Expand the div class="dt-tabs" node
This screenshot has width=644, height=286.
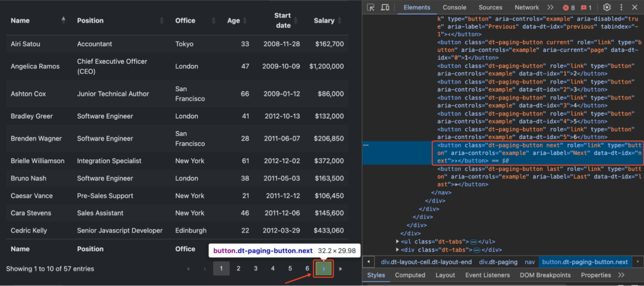point(398,250)
